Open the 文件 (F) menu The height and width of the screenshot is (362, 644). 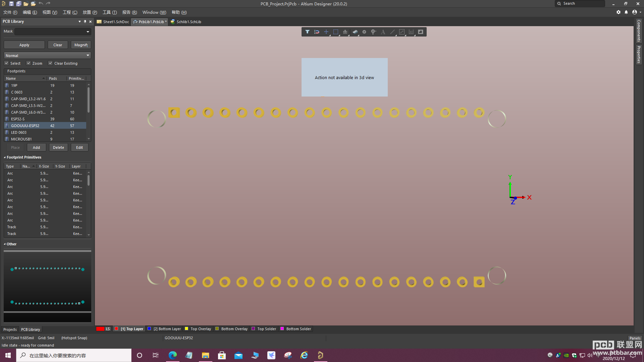pos(10,12)
